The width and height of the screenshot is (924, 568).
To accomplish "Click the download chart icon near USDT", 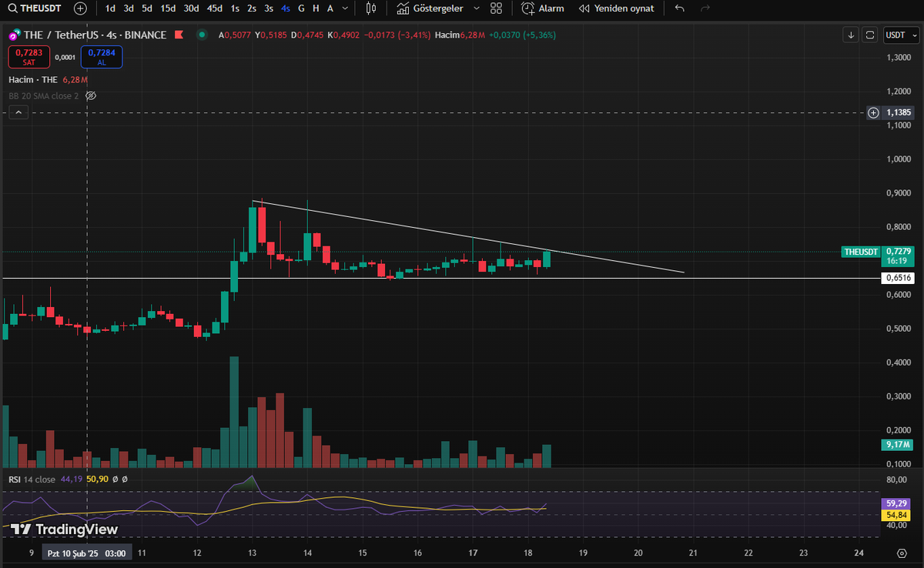I will point(850,35).
